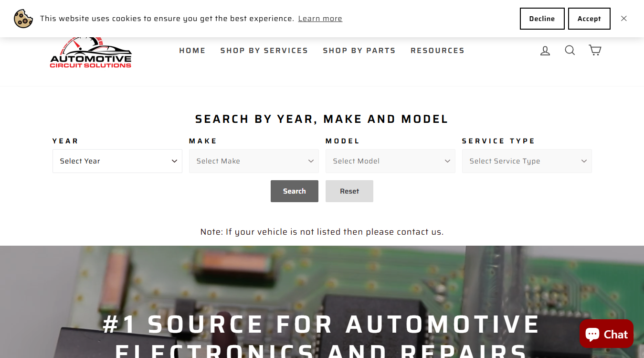Accept the cookies
The image size is (644, 358).
point(589,19)
